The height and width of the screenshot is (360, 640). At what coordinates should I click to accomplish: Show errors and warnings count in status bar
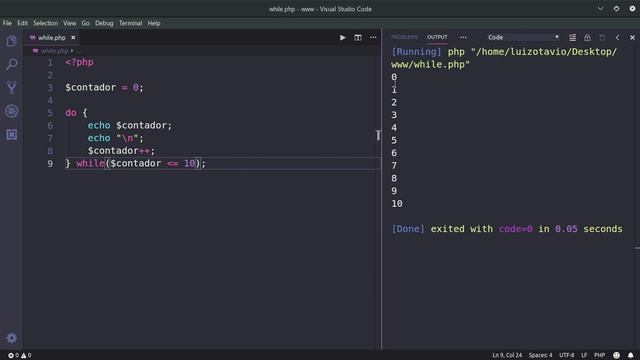20,356
